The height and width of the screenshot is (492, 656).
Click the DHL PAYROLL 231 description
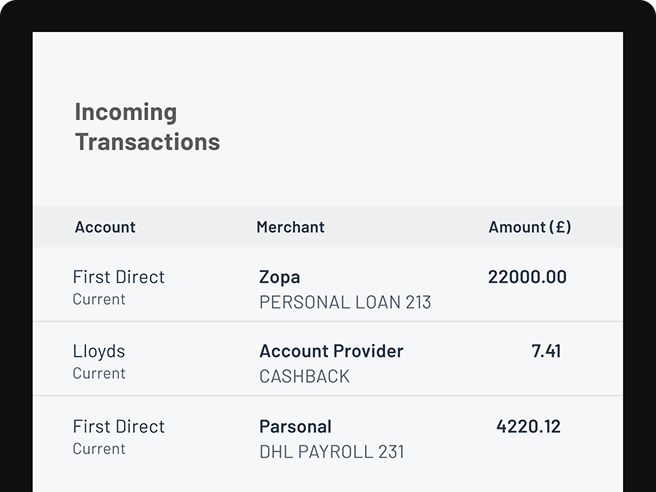332,452
